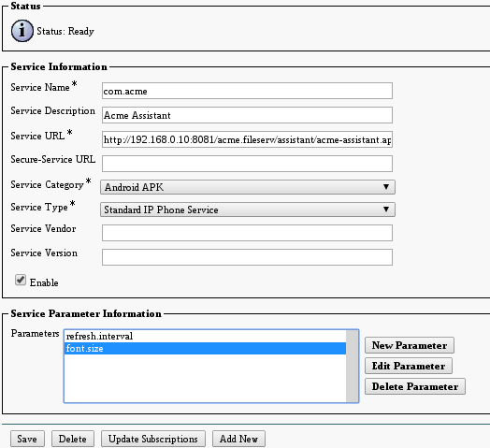Focus the Service Name field
Image resolution: width=490 pixels, height=448 pixels.
pyautogui.click(x=247, y=91)
